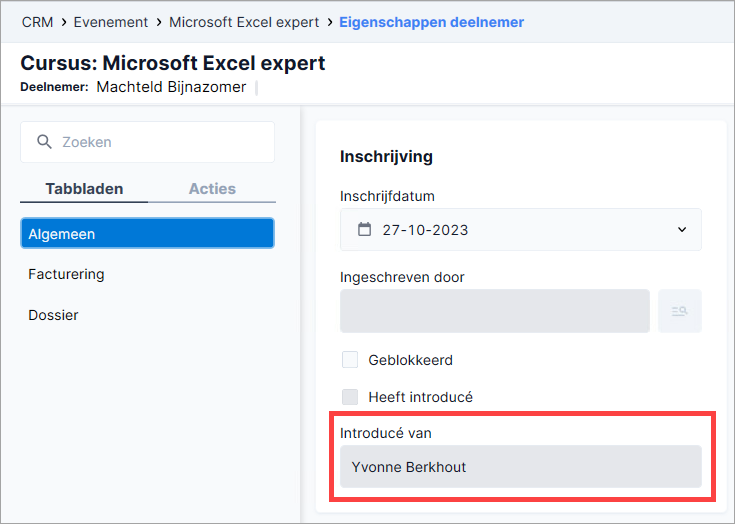Screen dimensions: 735x524
Task: Click the search magnifier icon
Action: (x=45, y=142)
